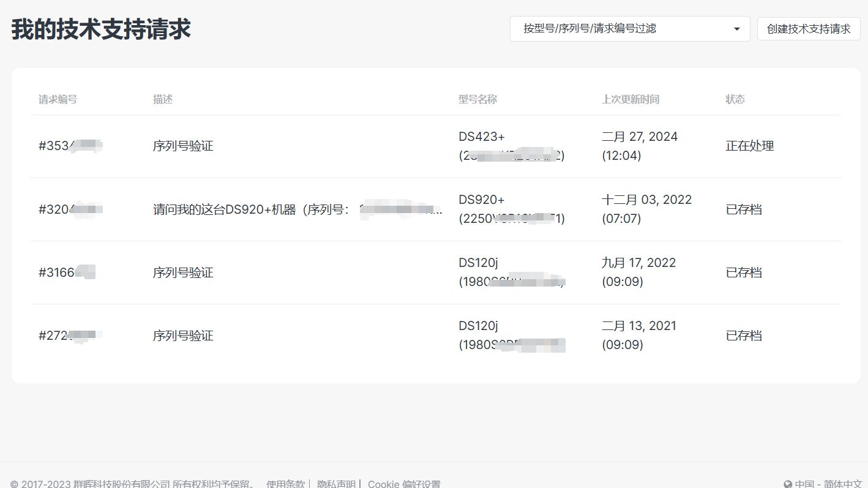Image resolution: width=868 pixels, height=488 pixels.
Task: Click the globe icon in the footer
Action: (788, 484)
